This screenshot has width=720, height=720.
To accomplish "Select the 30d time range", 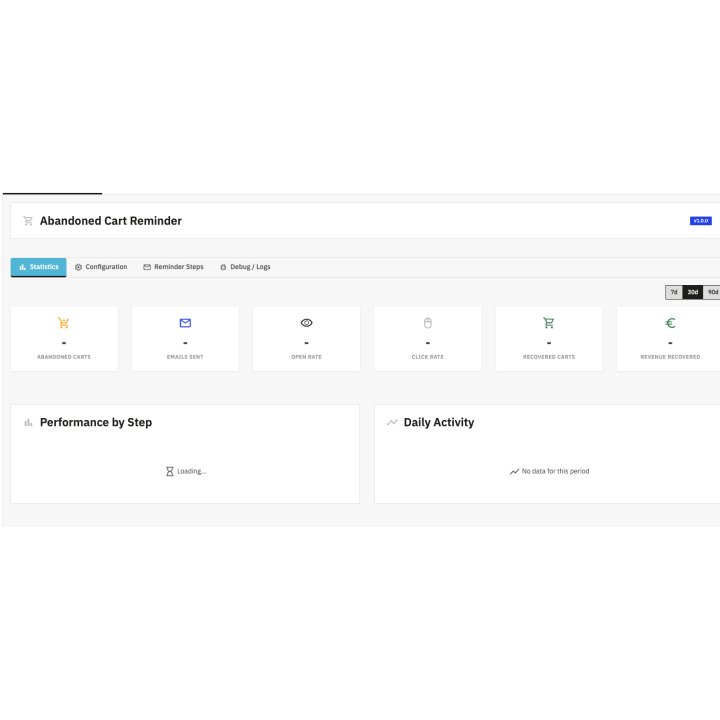I will [692, 292].
